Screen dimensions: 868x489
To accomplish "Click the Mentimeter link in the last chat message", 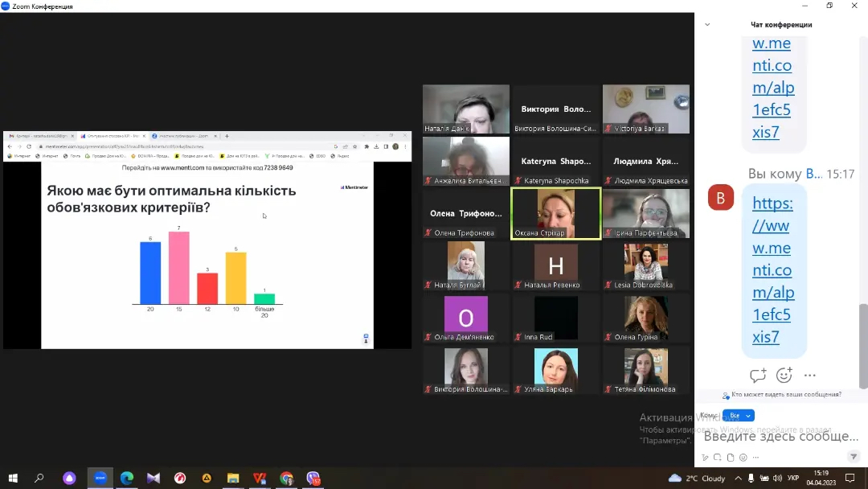I will [772, 269].
